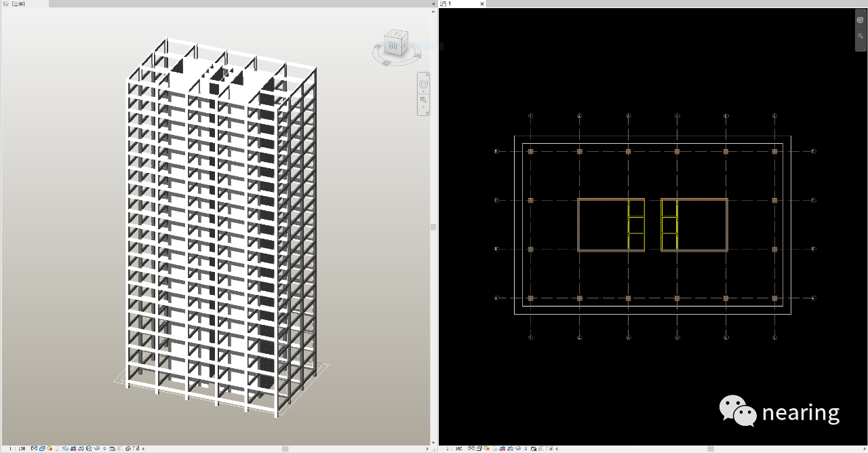
Task: Open the view tab list dropdown above 3D view
Action: [433, 4]
